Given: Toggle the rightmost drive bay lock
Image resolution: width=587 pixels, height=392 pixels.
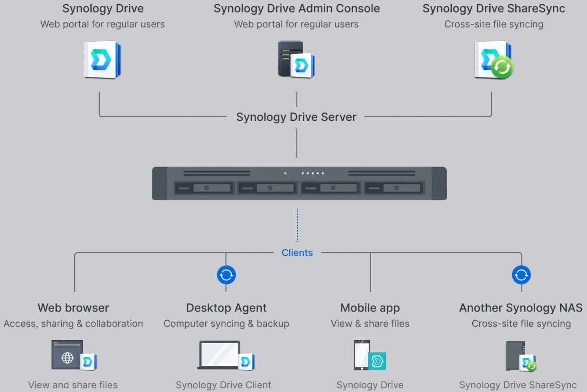Looking at the screenshot, I should click(393, 188).
